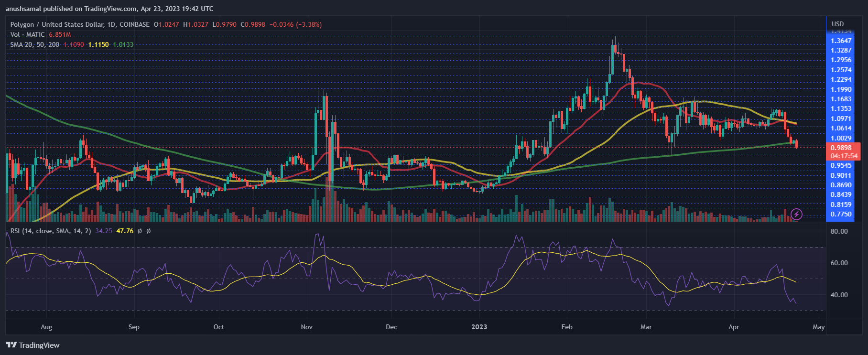Open the USD currency label on price axis
The image size is (868, 355).
[x=837, y=24]
